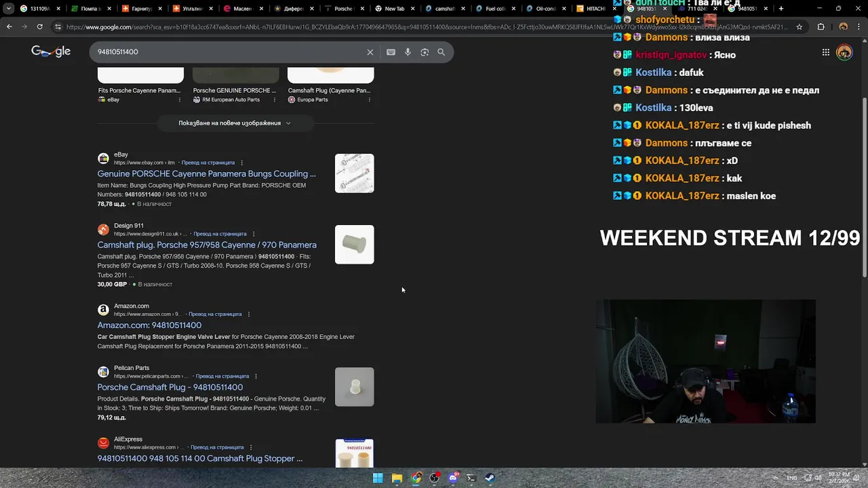This screenshot has width=868, height=488.
Task: Open more options for eBay search result
Action: tap(241, 163)
